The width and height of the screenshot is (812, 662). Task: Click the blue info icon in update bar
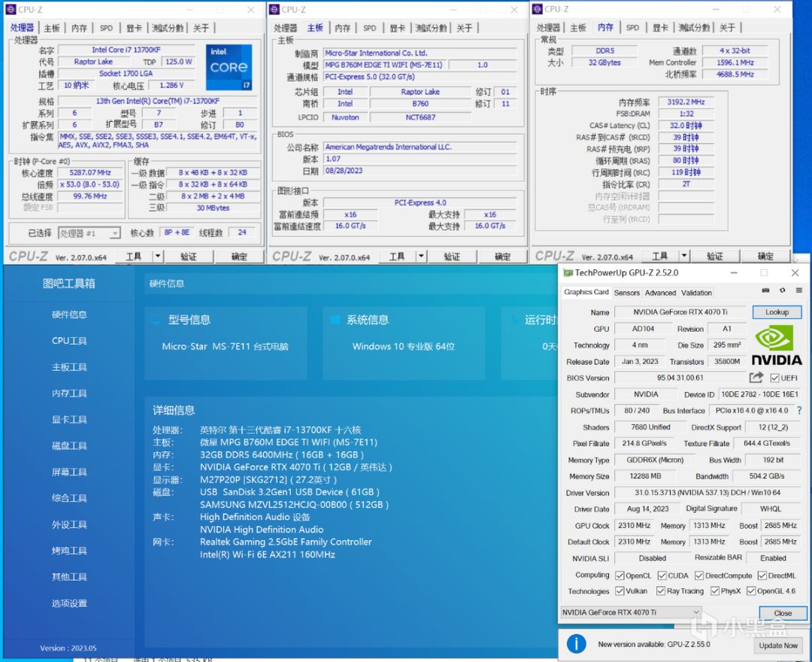tap(576, 644)
